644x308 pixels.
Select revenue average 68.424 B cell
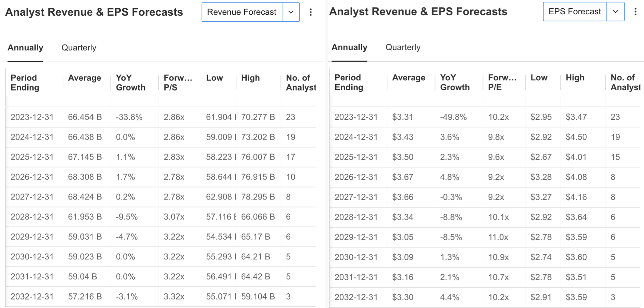click(x=85, y=197)
